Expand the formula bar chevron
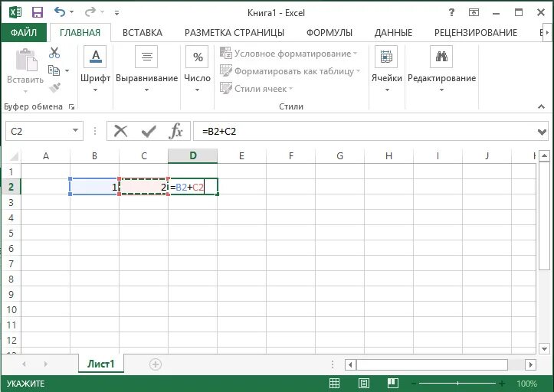The image size is (554, 392). 542,132
